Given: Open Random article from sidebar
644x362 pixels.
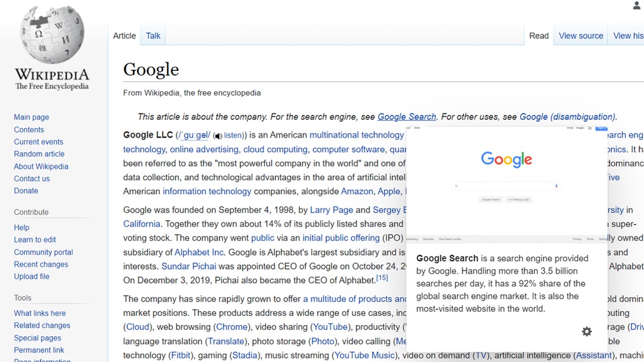Looking at the screenshot, I should click(x=39, y=154).
